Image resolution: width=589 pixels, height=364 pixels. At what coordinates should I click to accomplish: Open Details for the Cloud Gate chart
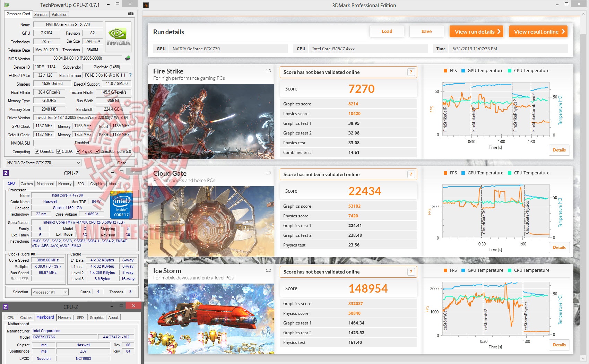[559, 248]
